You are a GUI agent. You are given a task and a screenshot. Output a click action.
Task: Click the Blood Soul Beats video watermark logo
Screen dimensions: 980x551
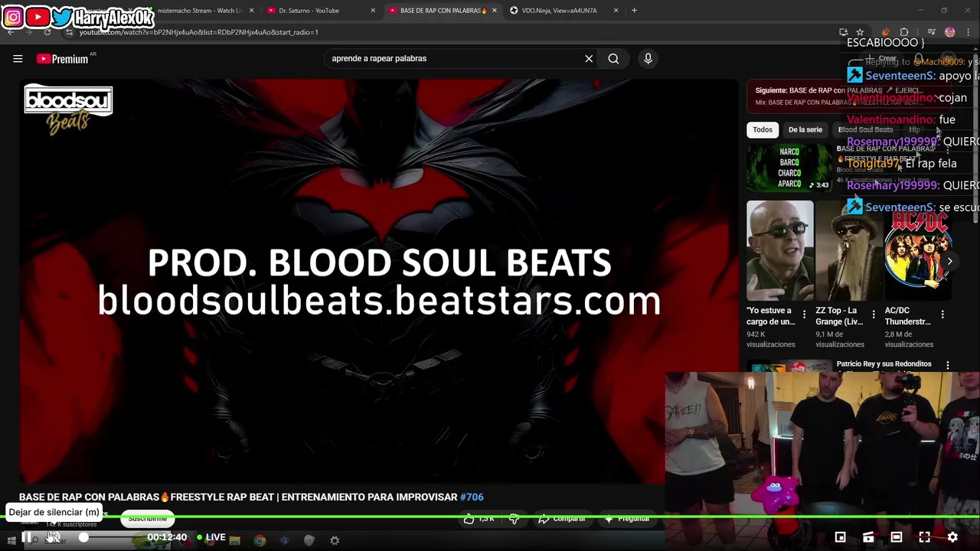point(68,110)
